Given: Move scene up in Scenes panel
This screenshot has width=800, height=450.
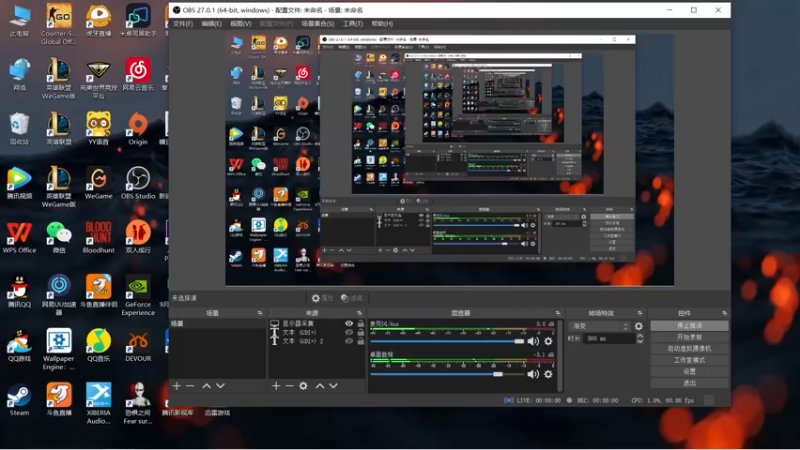Looking at the screenshot, I should (x=207, y=386).
